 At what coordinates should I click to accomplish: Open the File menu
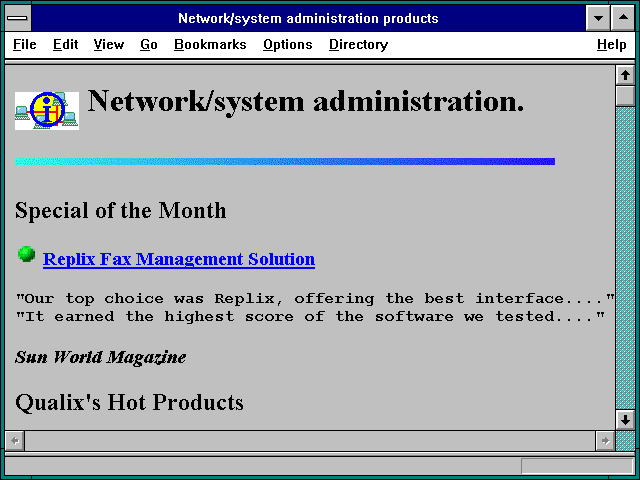24,44
